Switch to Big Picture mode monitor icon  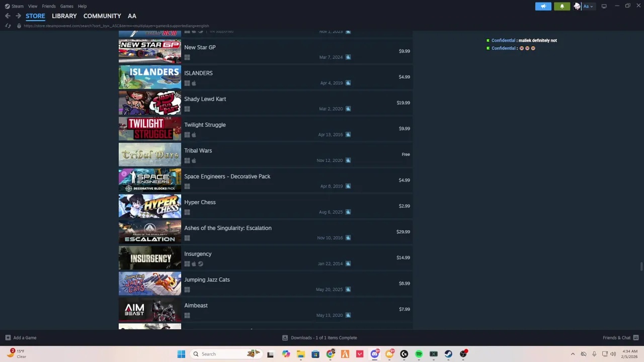coord(604,6)
